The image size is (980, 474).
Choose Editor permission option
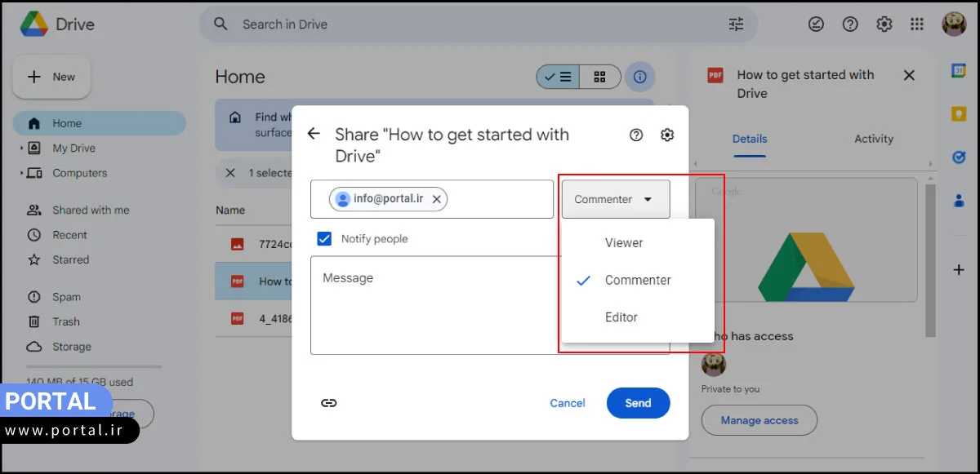(x=621, y=317)
